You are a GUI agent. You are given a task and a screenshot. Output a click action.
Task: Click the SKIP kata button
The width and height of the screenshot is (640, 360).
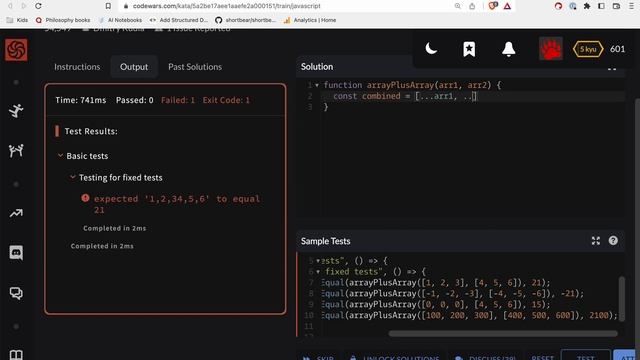click(x=318, y=357)
